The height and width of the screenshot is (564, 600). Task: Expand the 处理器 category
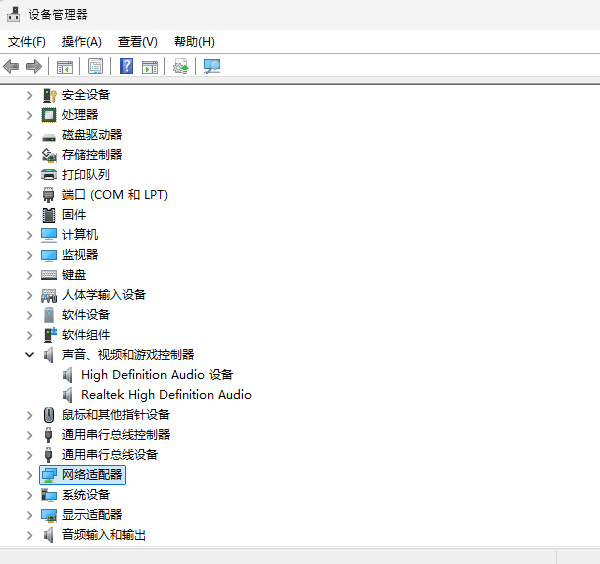(29, 115)
